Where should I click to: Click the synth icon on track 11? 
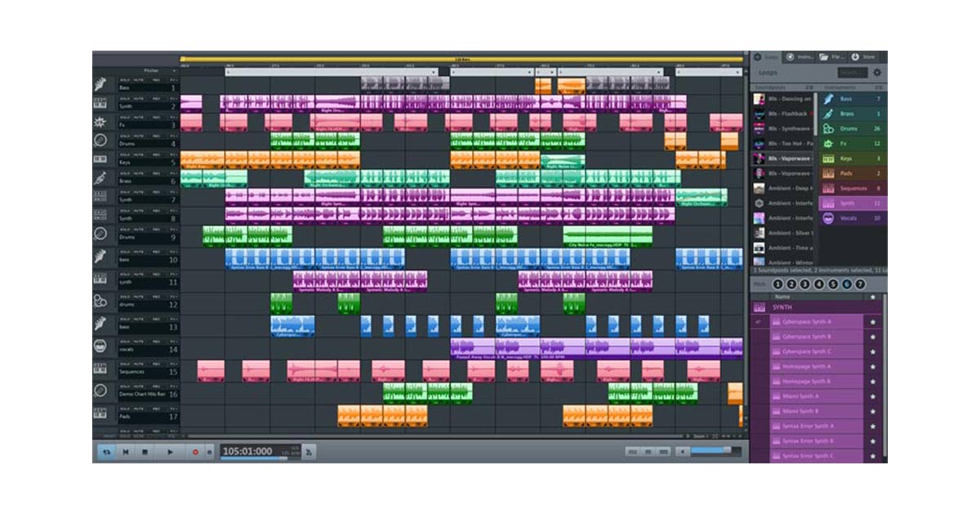pyautogui.click(x=100, y=279)
